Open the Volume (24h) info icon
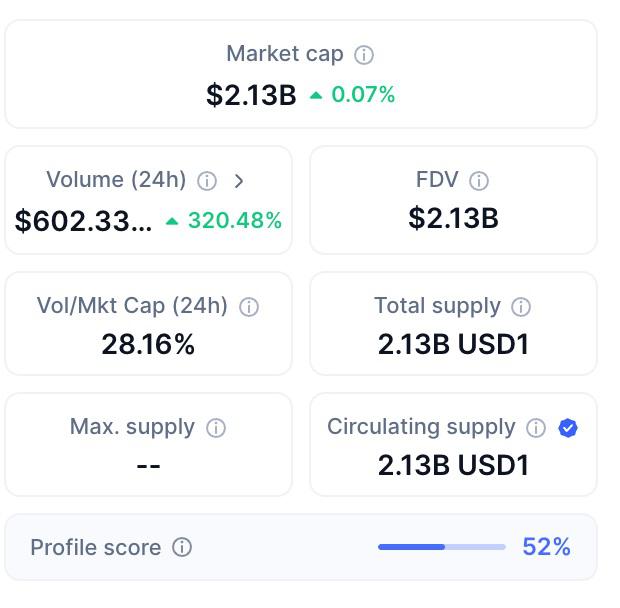This screenshot has height=608, width=620. (x=207, y=181)
